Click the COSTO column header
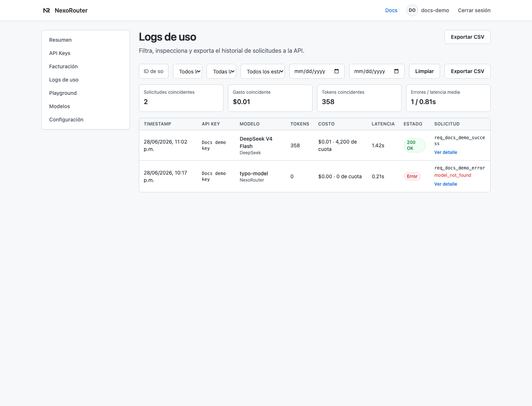Image resolution: width=532 pixels, height=406 pixels. point(326,124)
